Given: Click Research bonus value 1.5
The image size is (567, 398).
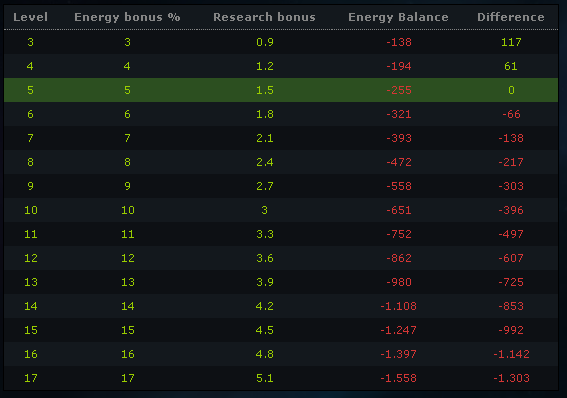Looking at the screenshot, I should coord(265,90).
